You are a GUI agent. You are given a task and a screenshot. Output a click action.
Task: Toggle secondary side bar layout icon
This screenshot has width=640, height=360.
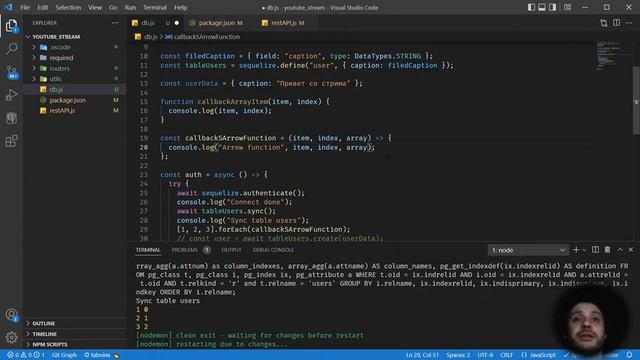tap(552, 7)
